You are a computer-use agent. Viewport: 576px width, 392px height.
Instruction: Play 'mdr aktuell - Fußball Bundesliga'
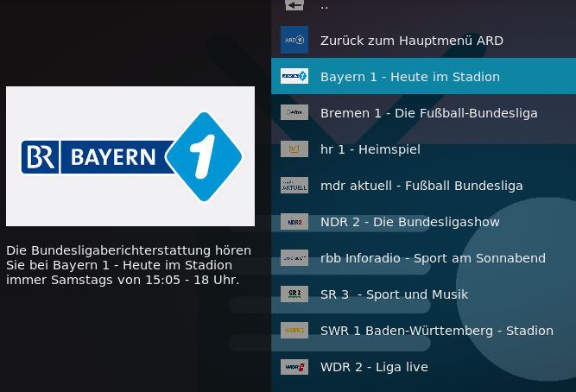coord(423,185)
